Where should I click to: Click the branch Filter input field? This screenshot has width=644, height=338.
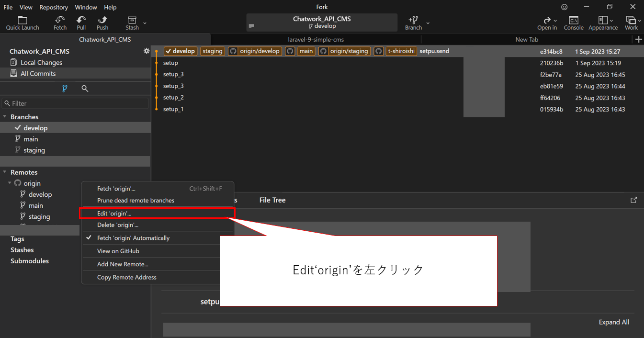pos(75,103)
